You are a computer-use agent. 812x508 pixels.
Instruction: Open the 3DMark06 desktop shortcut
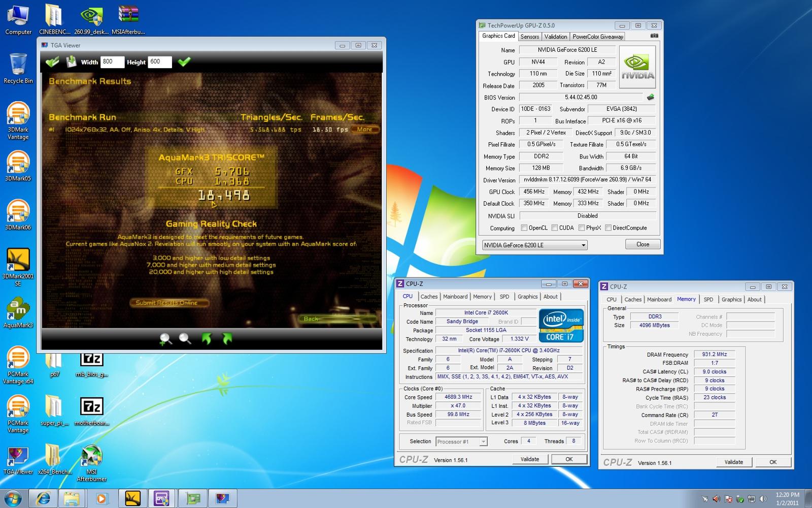point(18,215)
